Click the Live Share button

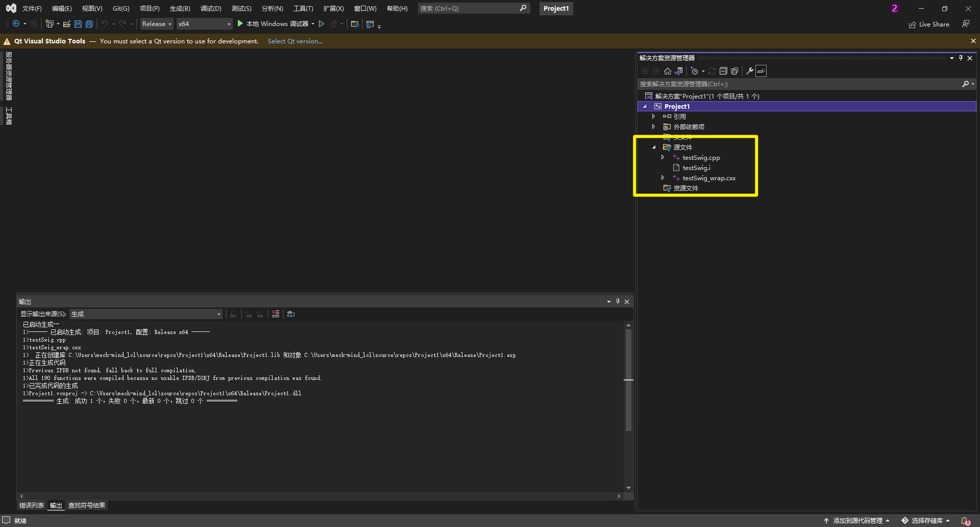point(929,24)
